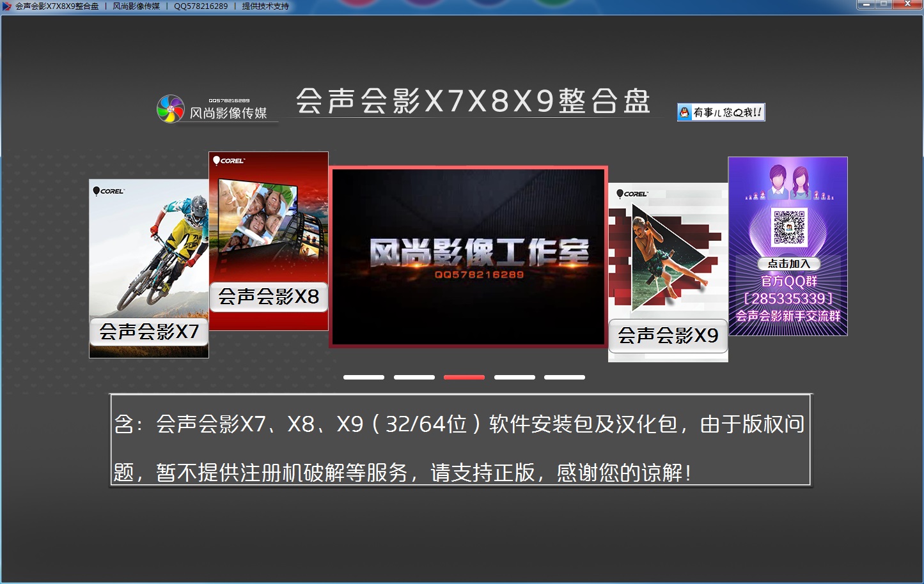Go to the fifth carousel slide indicator
The height and width of the screenshot is (584, 924).
click(565, 378)
